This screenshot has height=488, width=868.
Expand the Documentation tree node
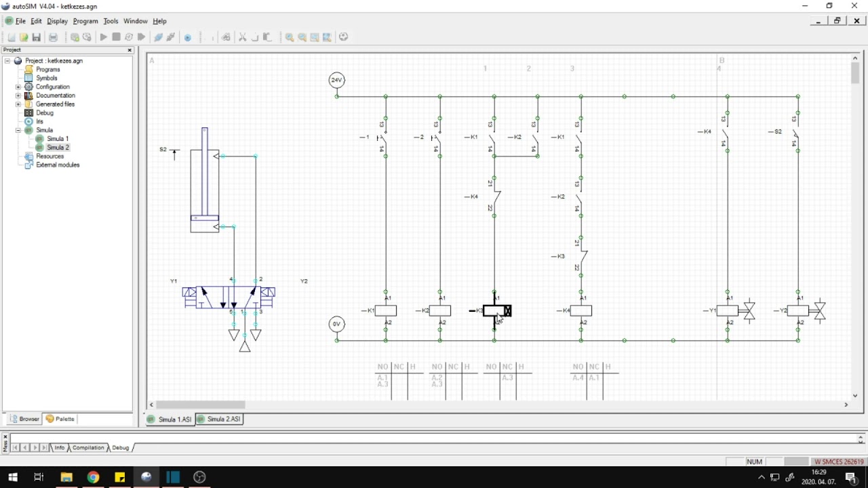(x=18, y=96)
